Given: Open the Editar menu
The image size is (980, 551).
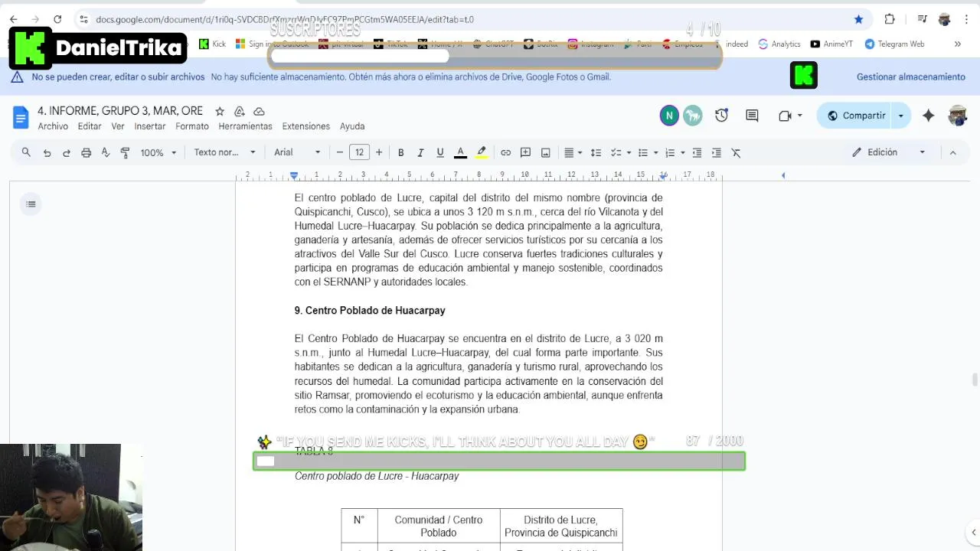Looking at the screenshot, I should (x=90, y=126).
